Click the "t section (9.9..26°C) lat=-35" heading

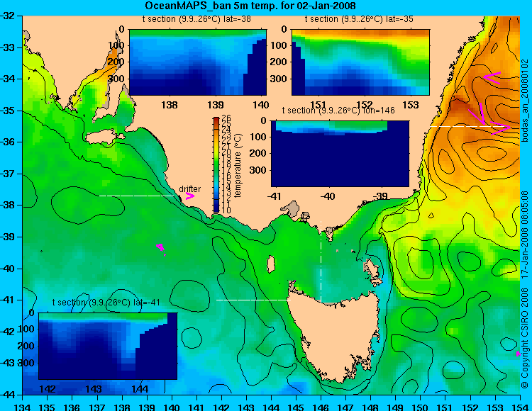(359, 19)
